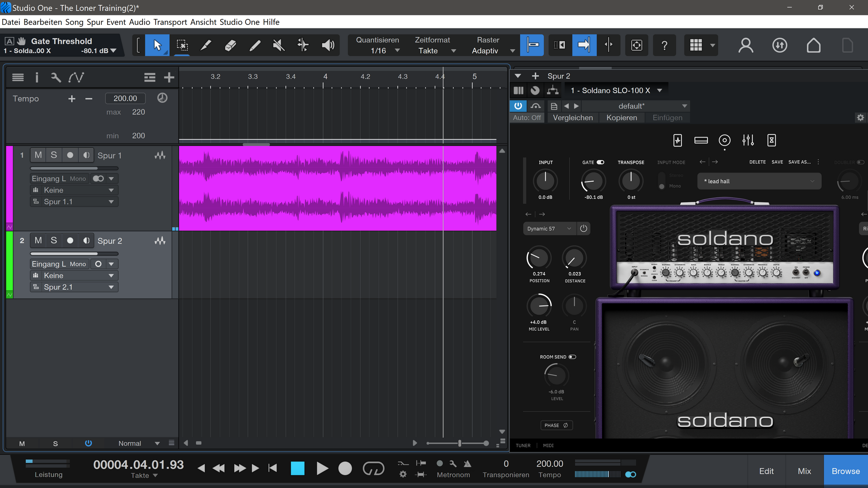Open the lead hall preset dropdown
Screen dimensions: 868x488
point(759,181)
